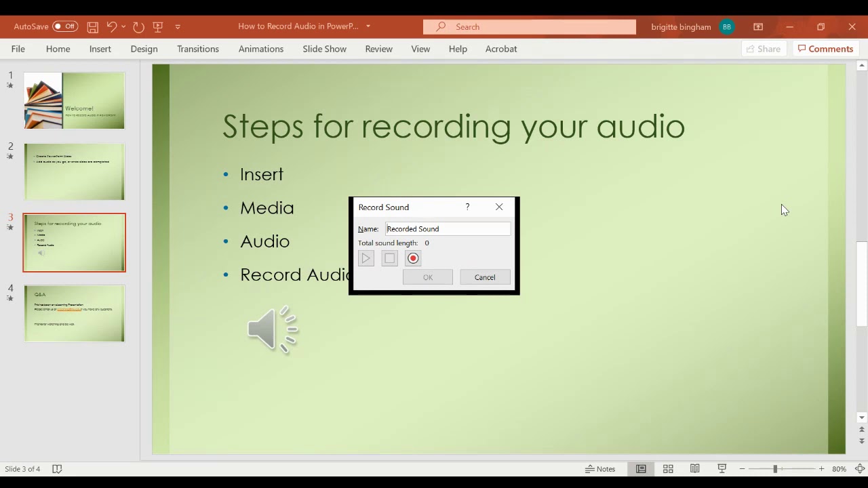Open Ribbon Display Options icon
Screen dimensions: 868x488
(758, 27)
